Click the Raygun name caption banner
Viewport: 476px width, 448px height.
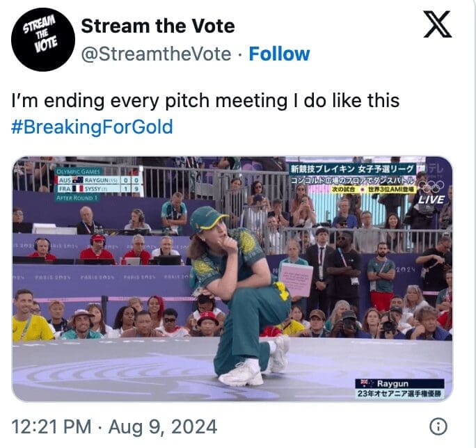(x=399, y=389)
